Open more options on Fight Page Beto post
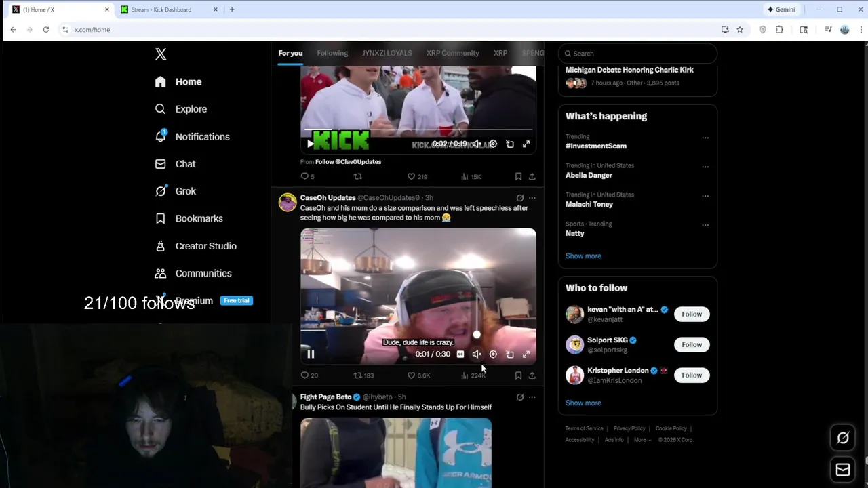868x488 pixels. 532,397
